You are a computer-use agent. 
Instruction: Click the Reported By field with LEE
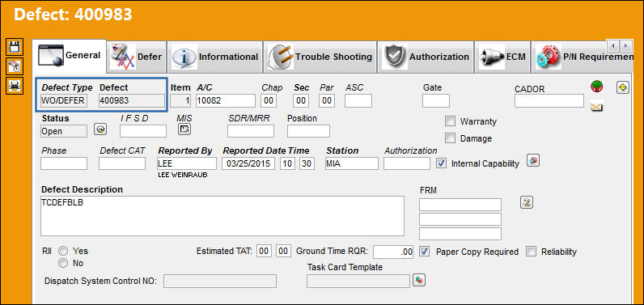(x=187, y=163)
